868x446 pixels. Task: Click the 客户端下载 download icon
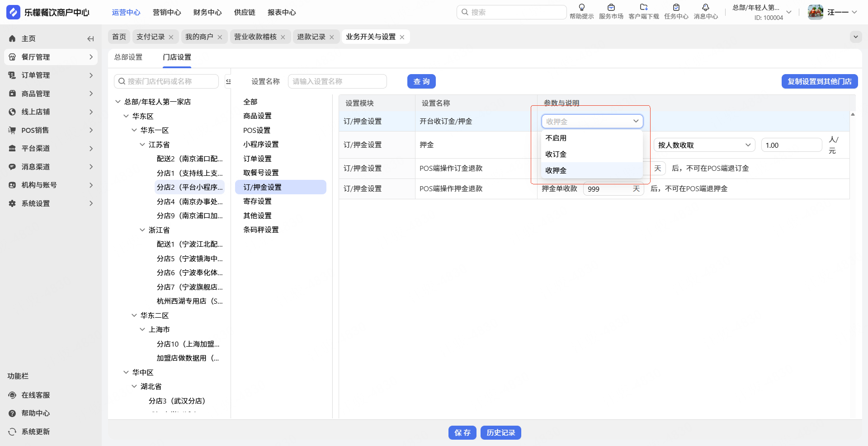click(x=643, y=8)
